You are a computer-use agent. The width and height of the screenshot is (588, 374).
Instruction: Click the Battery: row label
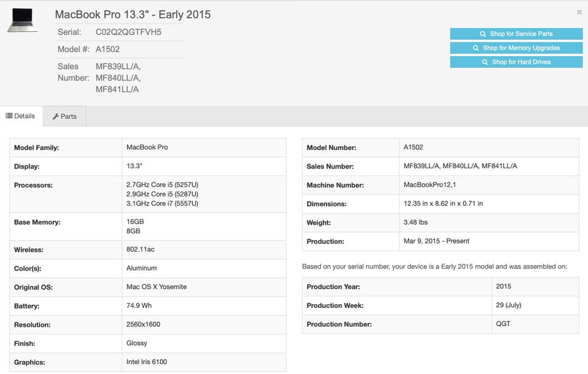click(x=26, y=306)
